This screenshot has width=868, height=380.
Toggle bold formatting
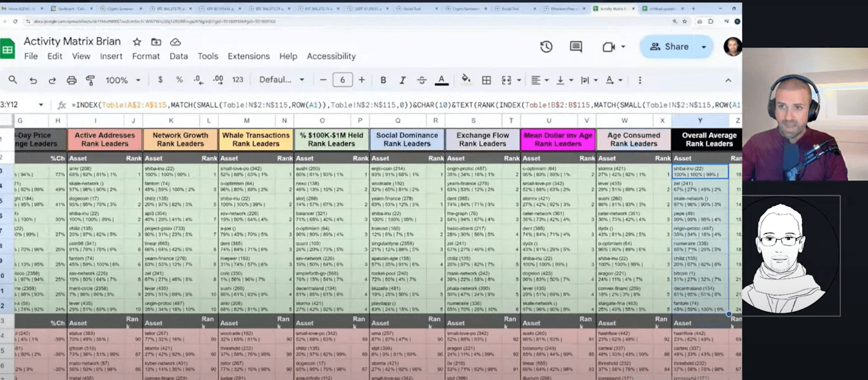click(x=383, y=80)
